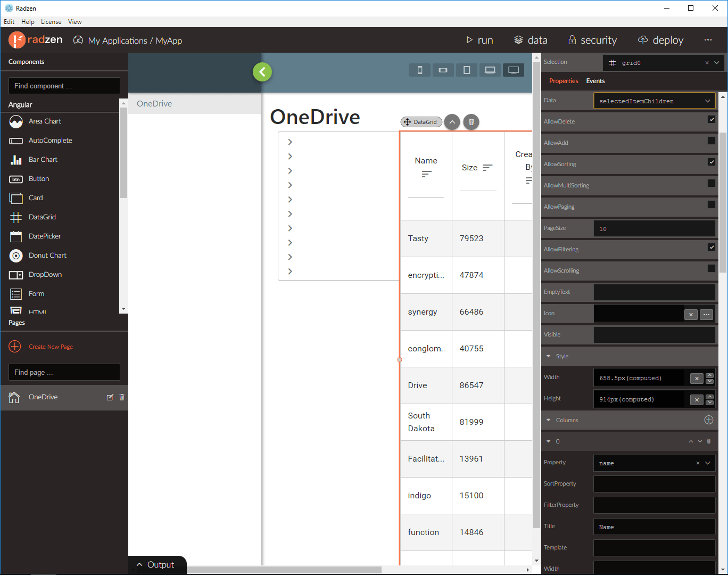Disable the AllowFiltering checkbox
The image size is (728, 575).
(x=711, y=248)
